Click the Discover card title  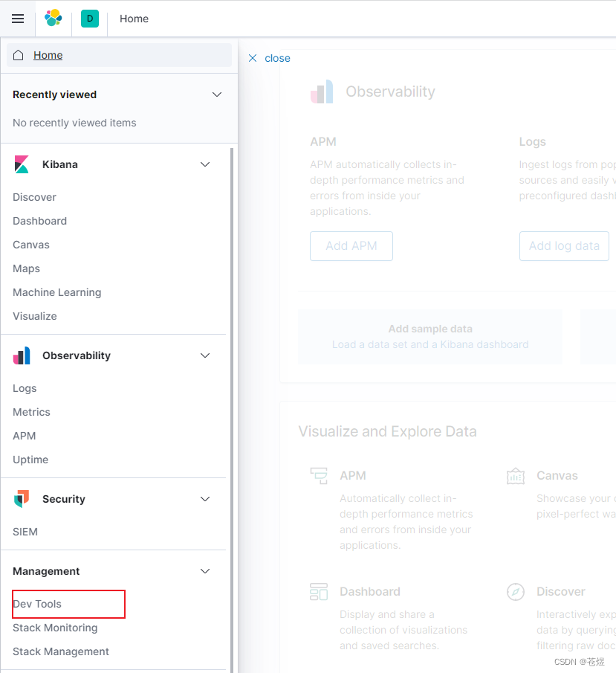[561, 591]
